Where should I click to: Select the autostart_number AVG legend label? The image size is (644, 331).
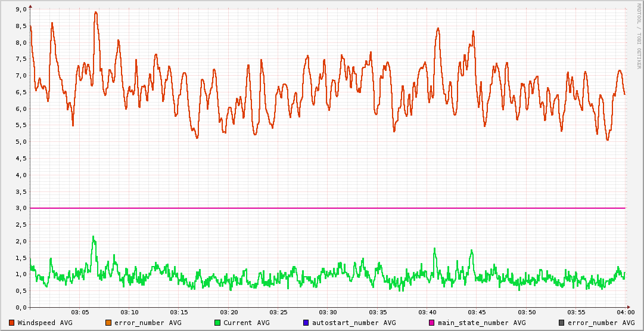pyautogui.click(x=354, y=323)
